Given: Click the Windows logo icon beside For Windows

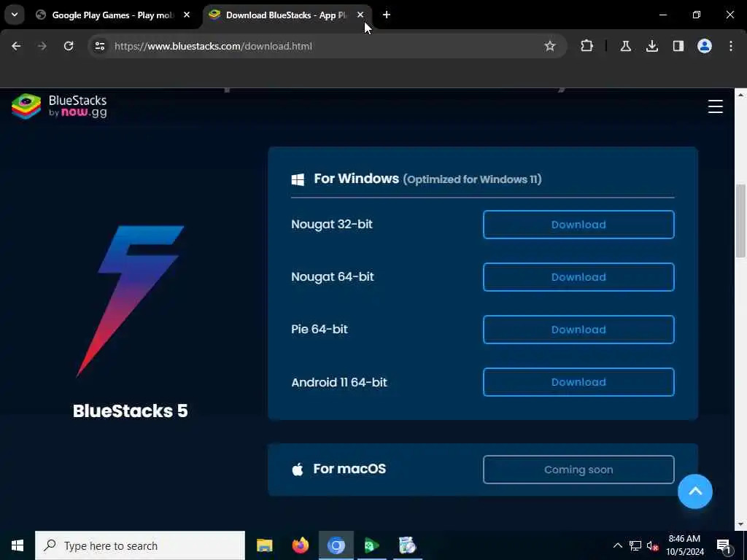Looking at the screenshot, I should (x=298, y=179).
